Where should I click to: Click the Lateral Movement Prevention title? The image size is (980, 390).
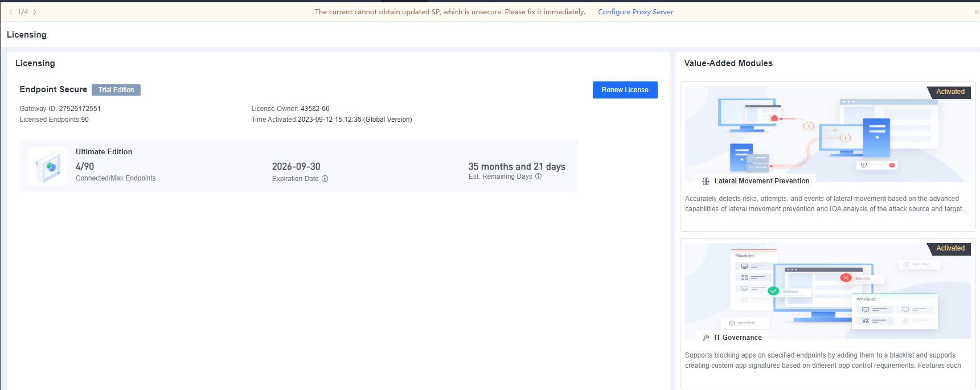click(x=761, y=181)
